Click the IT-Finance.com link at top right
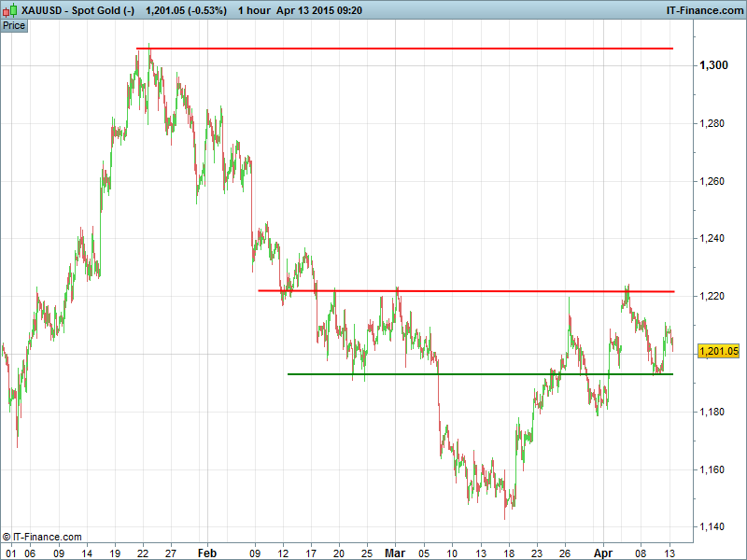 pyautogui.click(x=702, y=9)
